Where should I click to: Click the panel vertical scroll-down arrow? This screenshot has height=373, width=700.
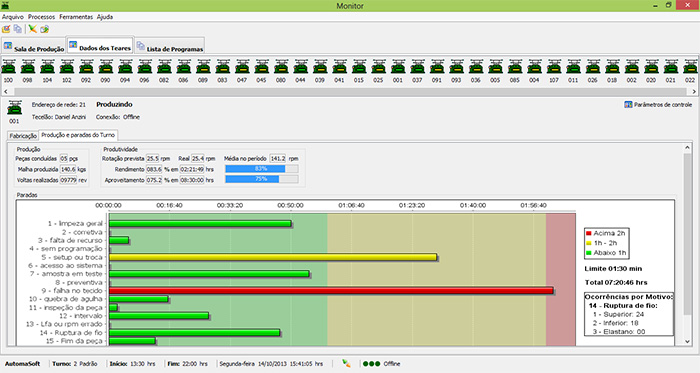pyautogui.click(x=688, y=342)
